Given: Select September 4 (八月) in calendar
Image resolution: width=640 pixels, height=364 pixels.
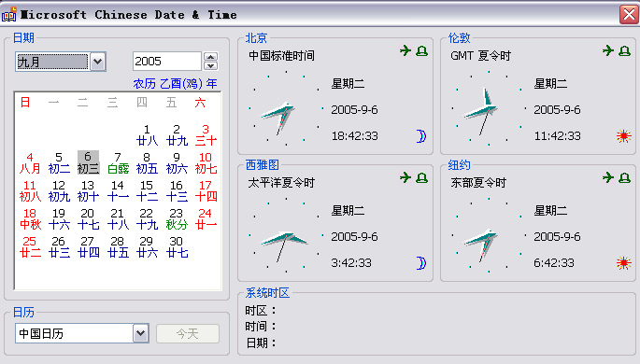Looking at the screenshot, I should [x=30, y=163].
